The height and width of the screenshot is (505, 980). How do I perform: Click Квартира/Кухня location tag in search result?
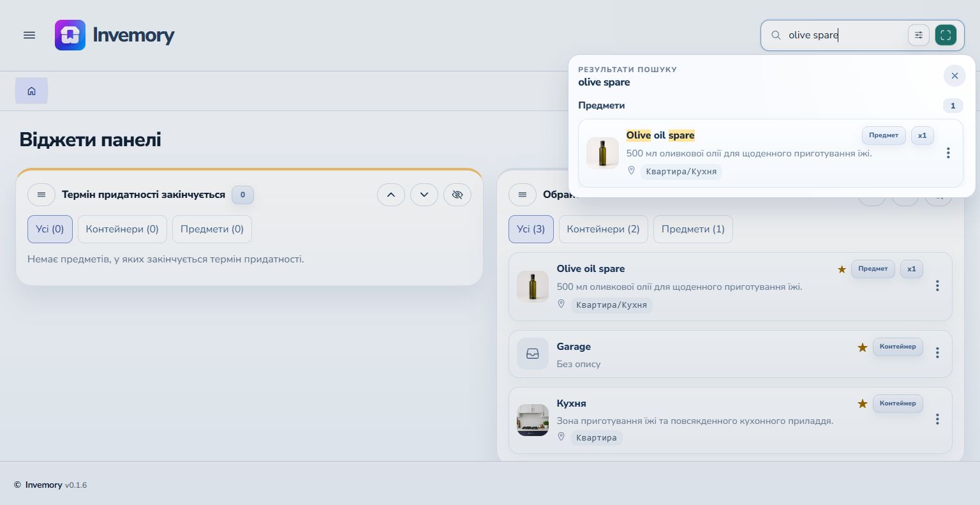coord(681,172)
